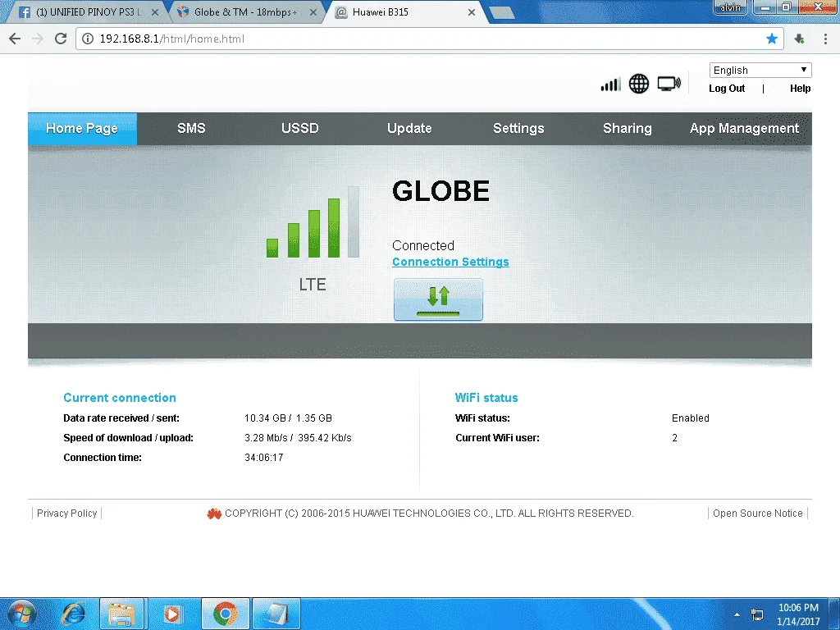Show hidden system tray icons
The height and width of the screenshot is (630, 840).
click(x=737, y=614)
